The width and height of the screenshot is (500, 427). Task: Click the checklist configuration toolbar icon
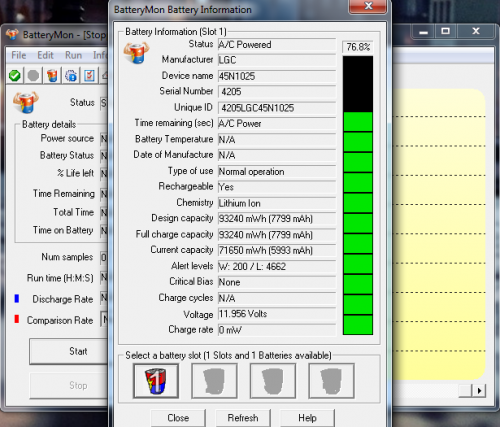(x=89, y=76)
